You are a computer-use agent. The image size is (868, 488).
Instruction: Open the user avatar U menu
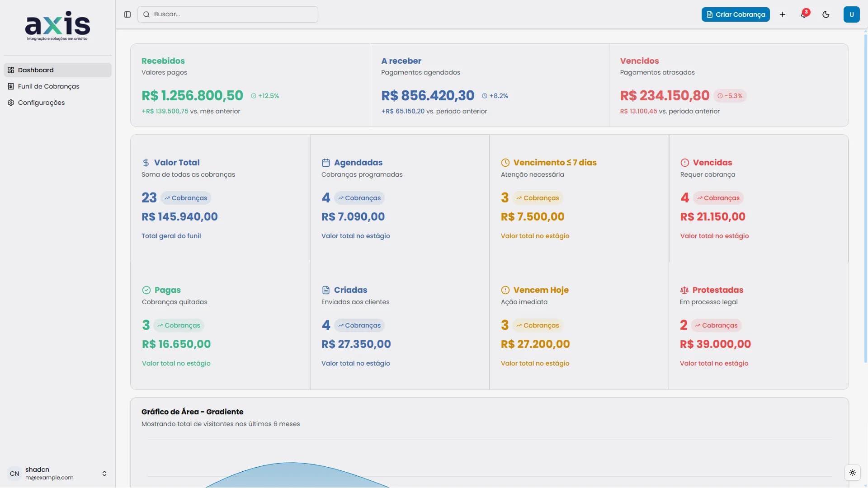(x=851, y=14)
